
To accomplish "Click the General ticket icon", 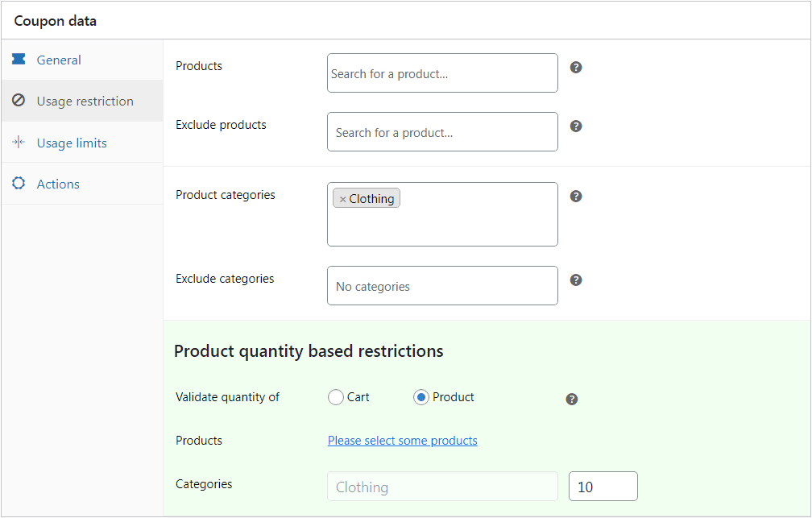I will click(x=19, y=59).
